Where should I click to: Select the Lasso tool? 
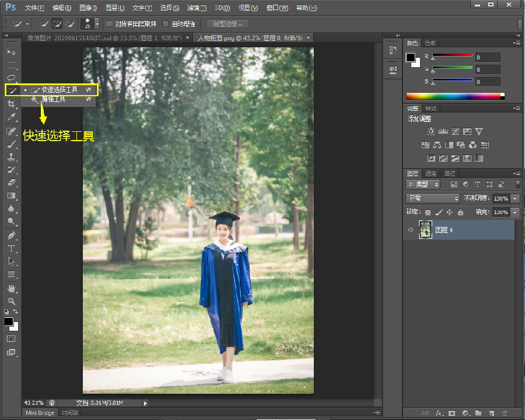[11, 78]
